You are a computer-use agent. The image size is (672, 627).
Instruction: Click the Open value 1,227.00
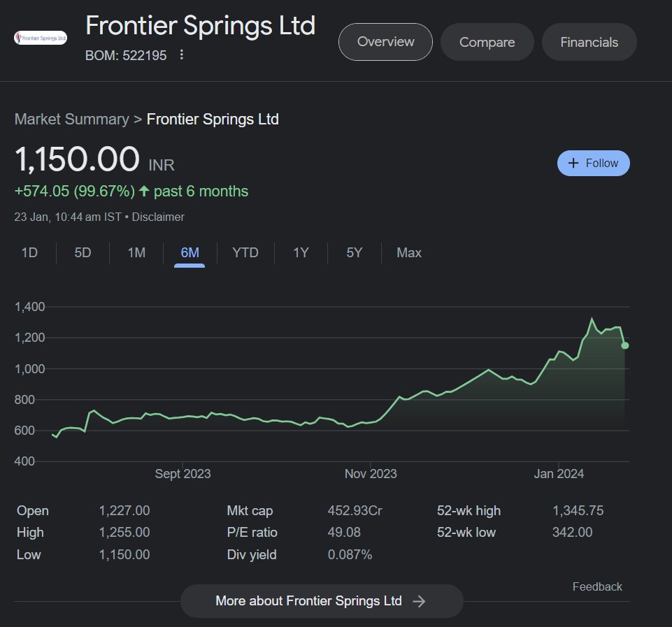[124, 510]
